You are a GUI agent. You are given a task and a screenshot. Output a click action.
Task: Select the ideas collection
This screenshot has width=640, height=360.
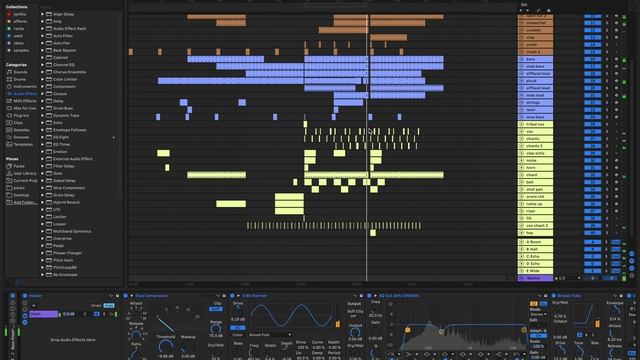coord(16,43)
